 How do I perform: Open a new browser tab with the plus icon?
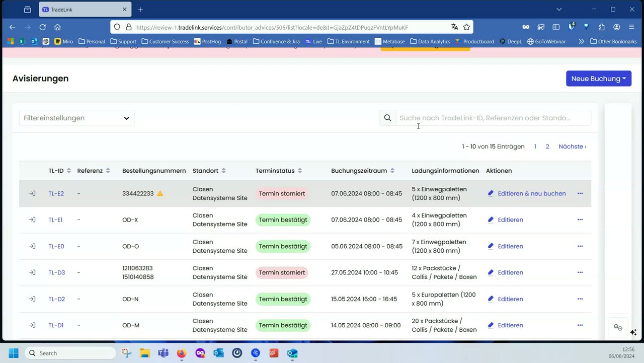[140, 10]
